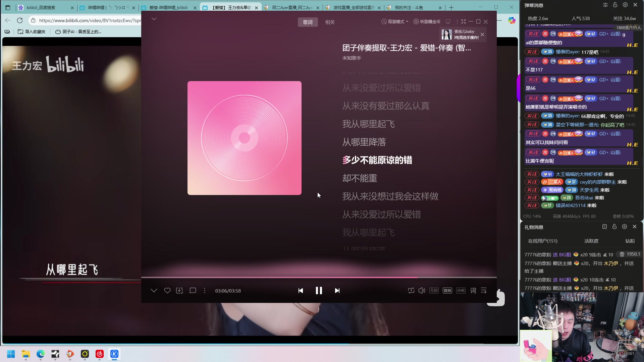Collapse the player via top-left chevron

coord(154,19)
